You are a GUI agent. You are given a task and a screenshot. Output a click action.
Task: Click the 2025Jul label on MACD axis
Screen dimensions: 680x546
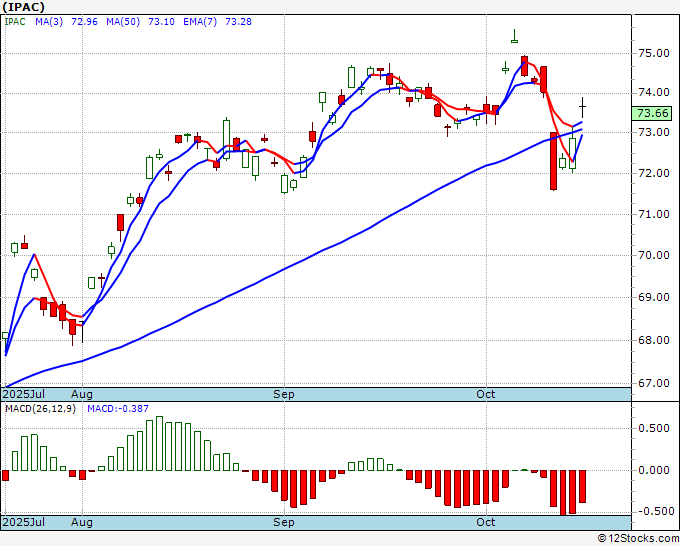(23, 522)
